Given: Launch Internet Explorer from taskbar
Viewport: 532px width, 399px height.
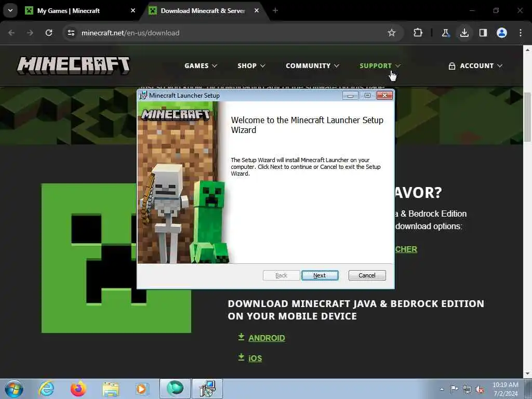Looking at the screenshot, I should click(46, 389).
